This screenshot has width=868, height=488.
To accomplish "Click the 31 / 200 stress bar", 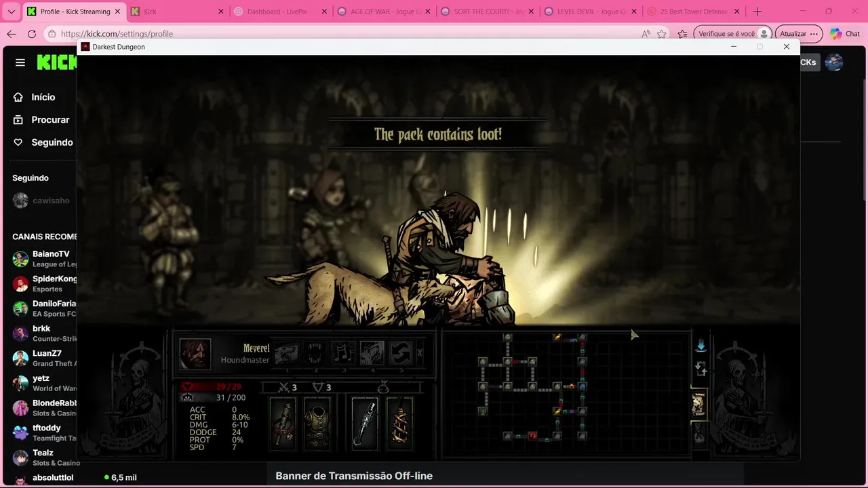I will tap(214, 398).
